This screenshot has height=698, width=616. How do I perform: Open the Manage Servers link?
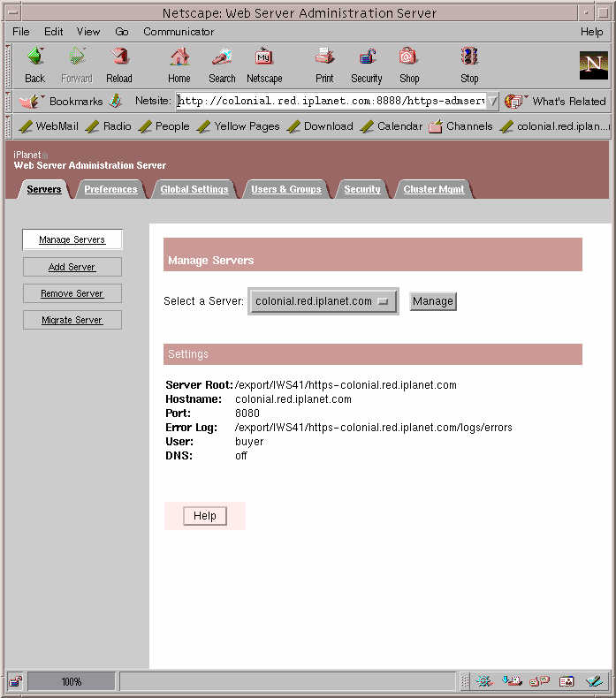(x=72, y=239)
